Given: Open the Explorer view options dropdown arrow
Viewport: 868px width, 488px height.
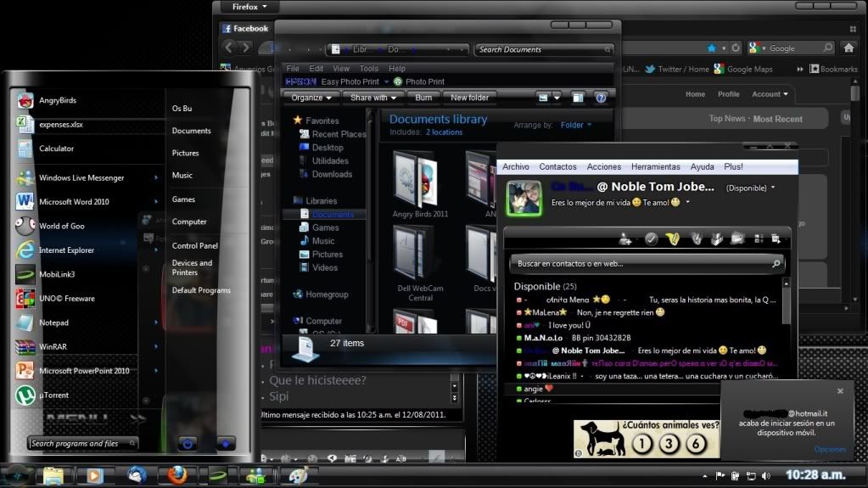Looking at the screenshot, I should [x=557, y=98].
